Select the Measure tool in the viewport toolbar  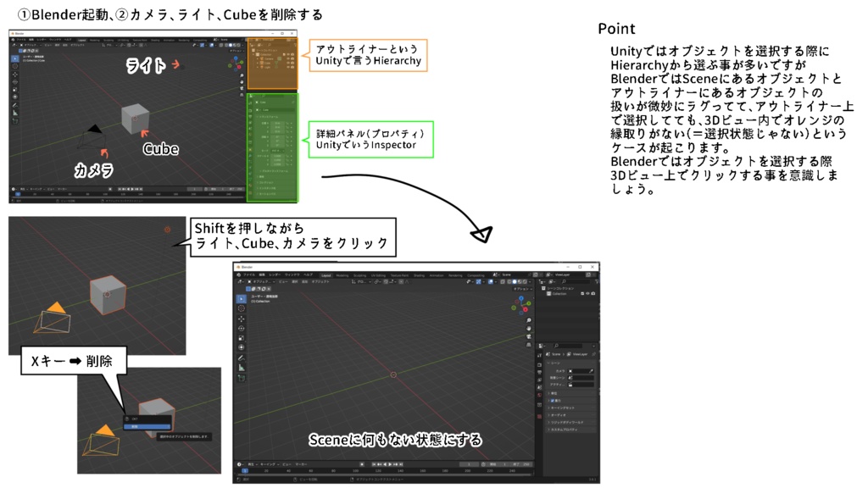click(240, 366)
